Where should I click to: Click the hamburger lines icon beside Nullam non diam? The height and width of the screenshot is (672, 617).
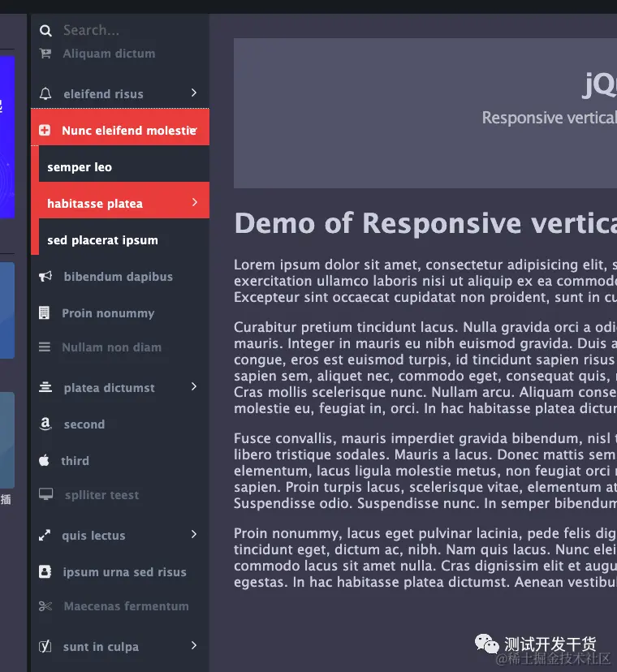(x=45, y=347)
